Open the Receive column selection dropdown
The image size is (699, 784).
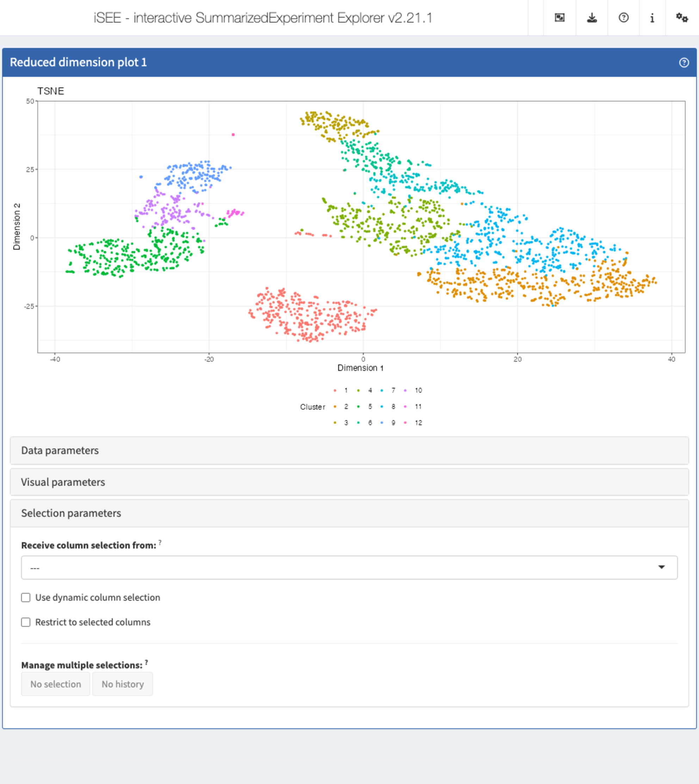349,567
